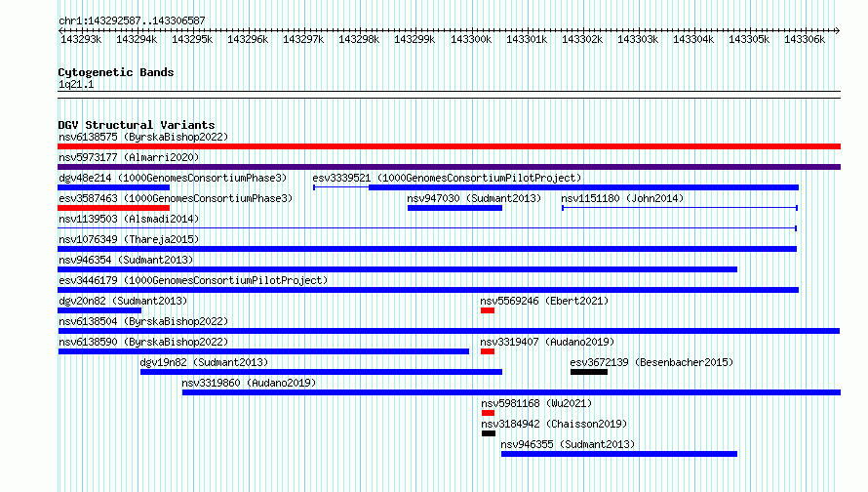Click the DGV Structural Variants track title

[137, 125]
